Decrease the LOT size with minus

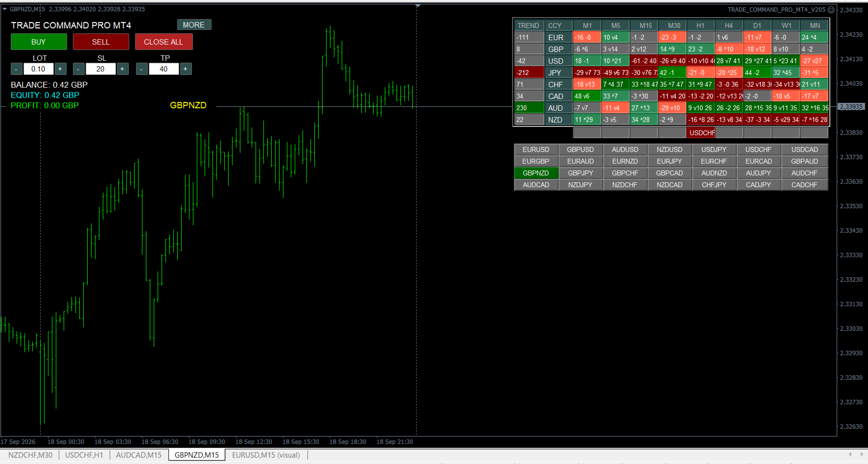16,69
